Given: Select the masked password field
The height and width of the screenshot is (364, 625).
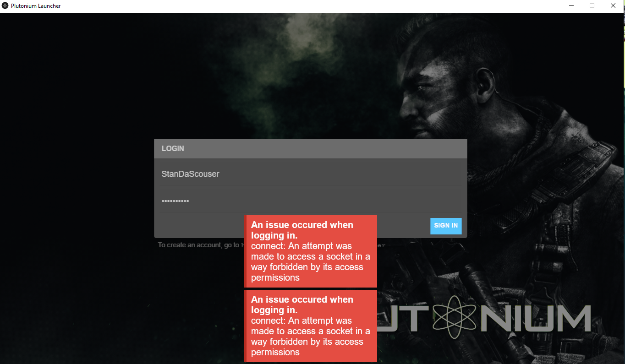Looking at the screenshot, I should coord(311,201).
